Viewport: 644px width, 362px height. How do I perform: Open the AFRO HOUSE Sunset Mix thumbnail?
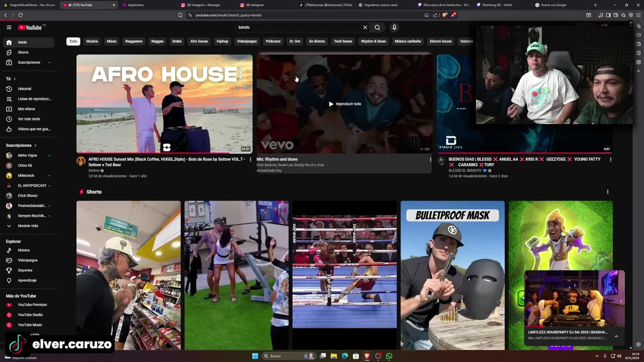pos(165,104)
